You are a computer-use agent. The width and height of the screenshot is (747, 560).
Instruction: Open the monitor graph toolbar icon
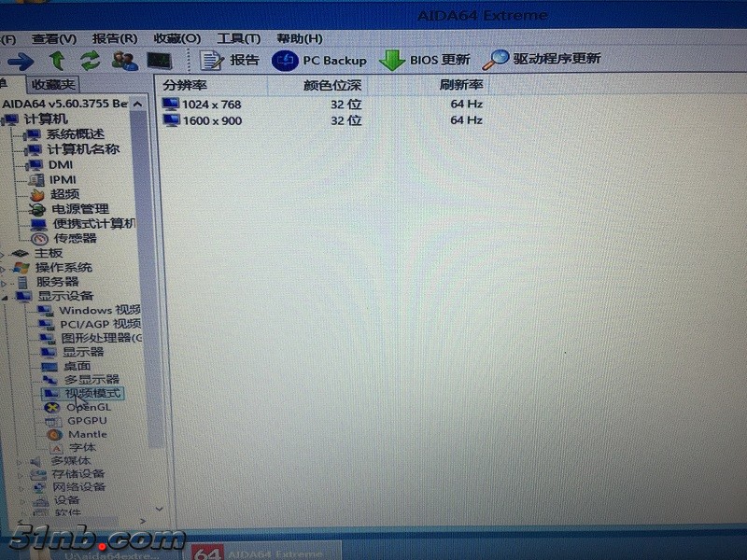[159, 61]
